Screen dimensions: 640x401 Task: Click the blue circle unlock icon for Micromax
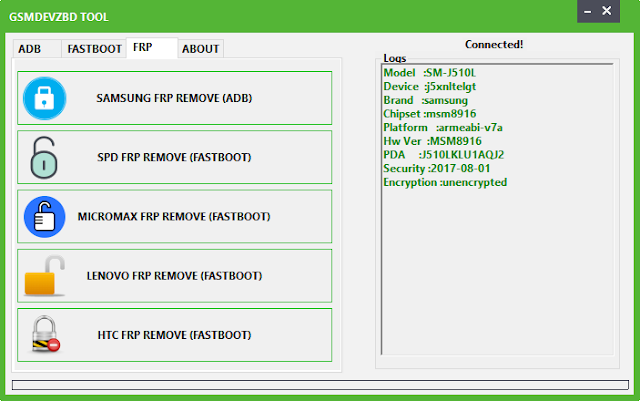[x=44, y=217]
